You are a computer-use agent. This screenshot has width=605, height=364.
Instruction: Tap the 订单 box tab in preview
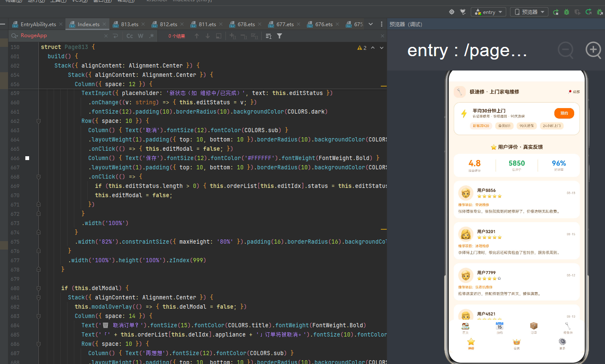(534, 328)
